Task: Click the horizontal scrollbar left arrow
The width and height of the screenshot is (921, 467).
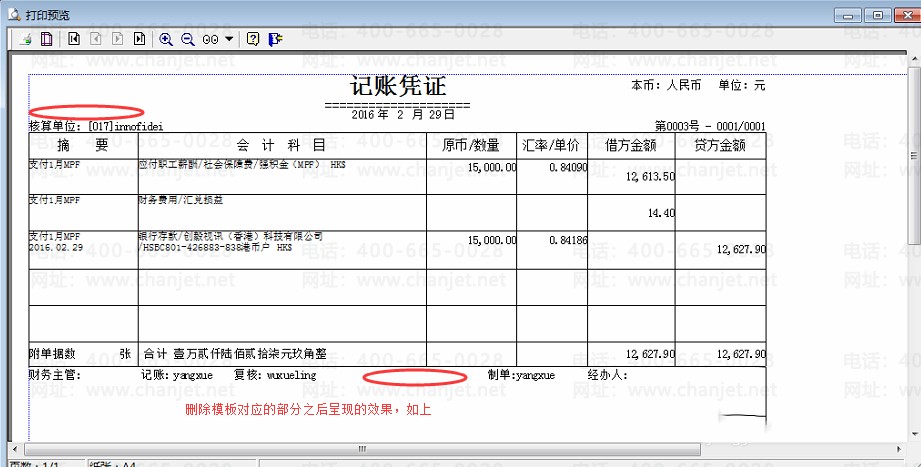Action: pos(15,449)
